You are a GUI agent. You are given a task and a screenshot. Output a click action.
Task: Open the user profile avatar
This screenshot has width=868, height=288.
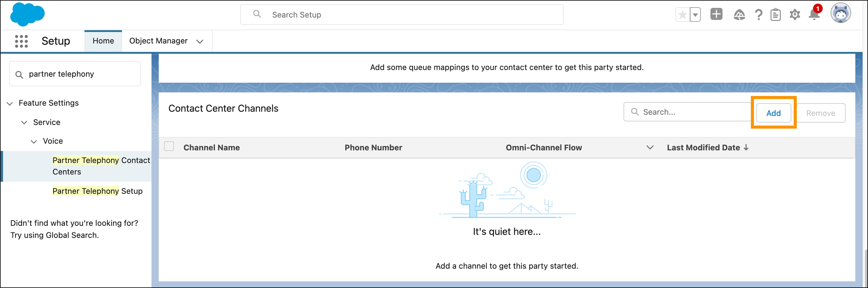pyautogui.click(x=841, y=13)
